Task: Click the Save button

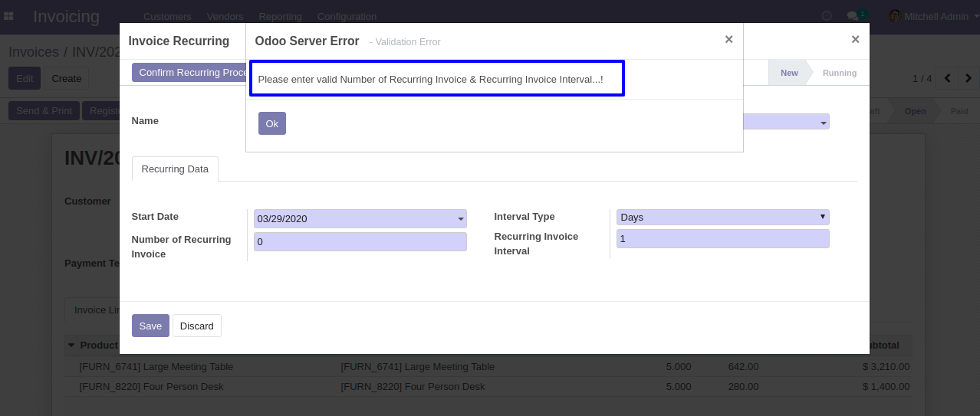Action: (150, 326)
